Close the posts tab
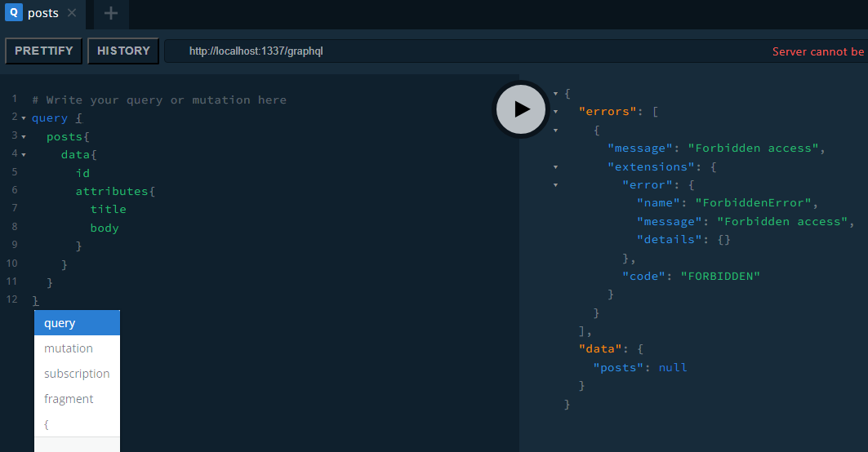Screen dimensions: 868x452 [72, 13]
